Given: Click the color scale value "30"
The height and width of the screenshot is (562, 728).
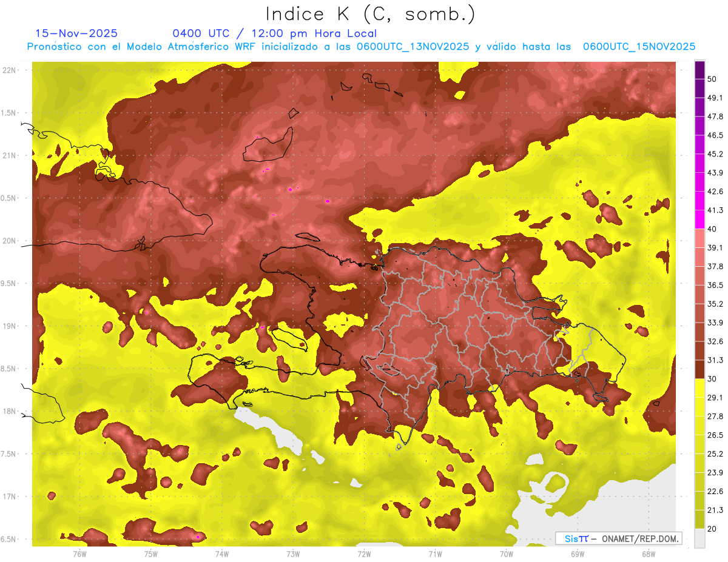Looking at the screenshot, I should 713,379.
